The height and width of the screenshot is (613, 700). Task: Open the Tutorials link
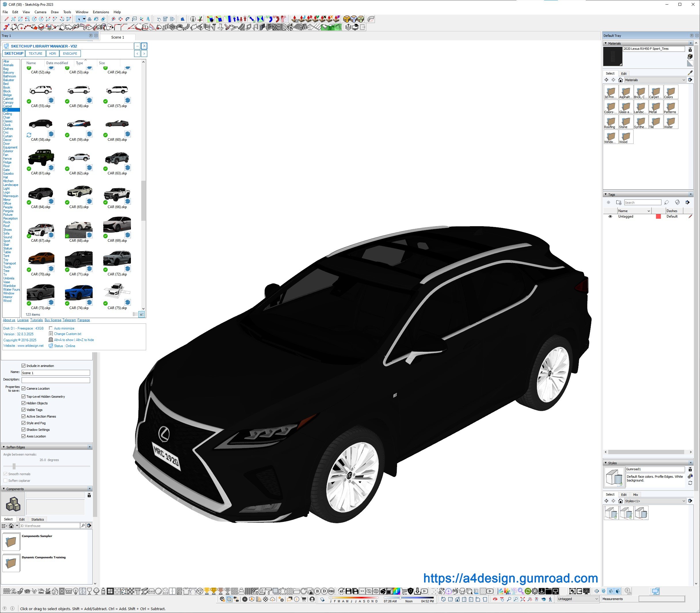coord(36,320)
